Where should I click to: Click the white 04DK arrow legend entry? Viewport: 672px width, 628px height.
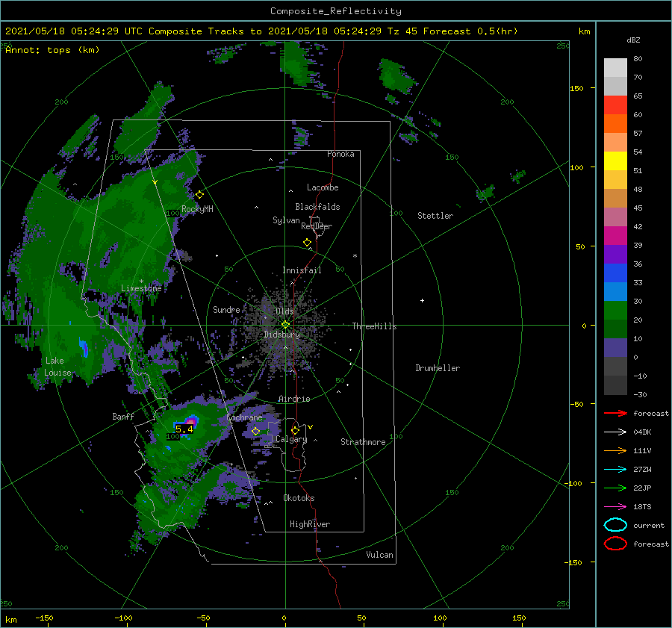click(615, 432)
